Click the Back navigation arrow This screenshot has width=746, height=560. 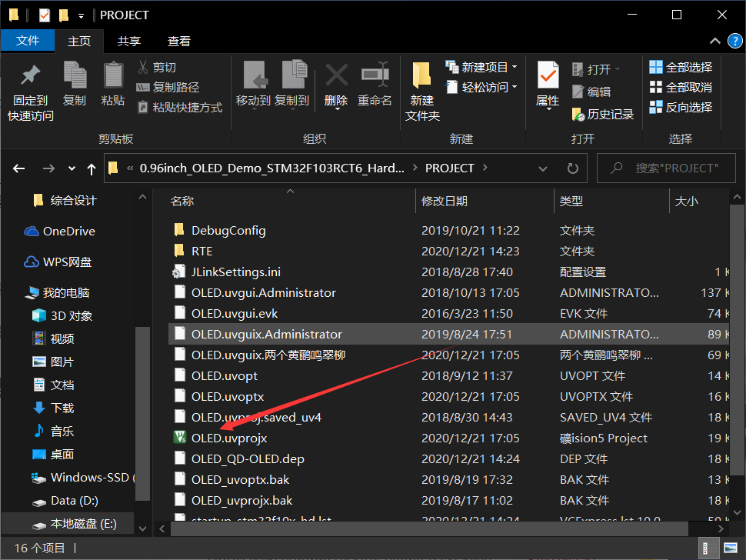pyautogui.click(x=19, y=168)
